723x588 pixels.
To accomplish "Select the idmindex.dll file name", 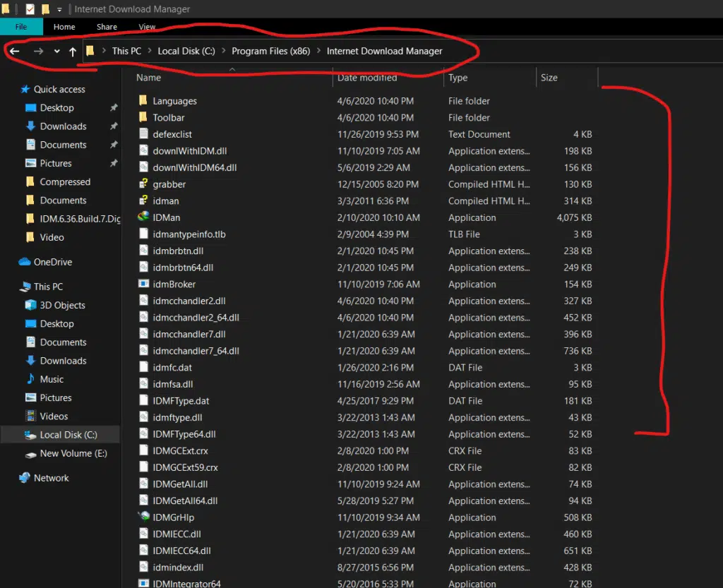I will tap(178, 568).
